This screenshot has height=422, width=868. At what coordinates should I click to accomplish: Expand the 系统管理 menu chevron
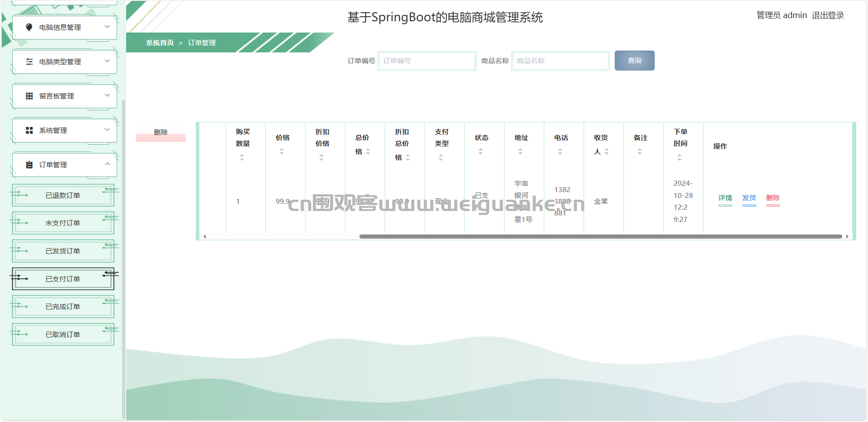(x=107, y=130)
